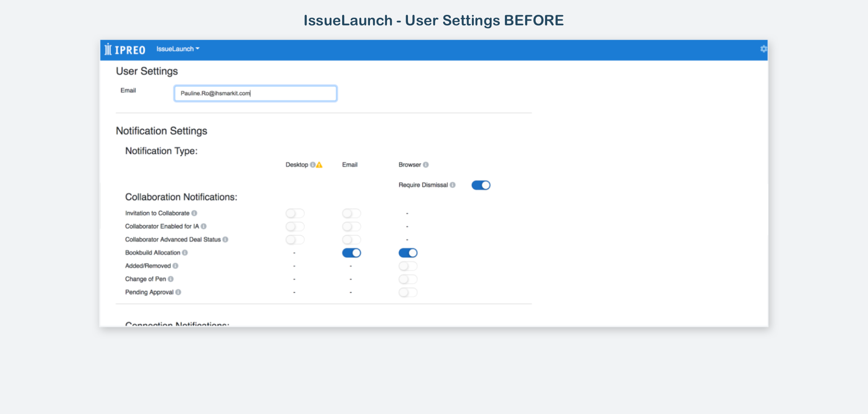The image size is (868, 414).
Task: Click the Bookbuild Allocation info icon
Action: coord(185,253)
